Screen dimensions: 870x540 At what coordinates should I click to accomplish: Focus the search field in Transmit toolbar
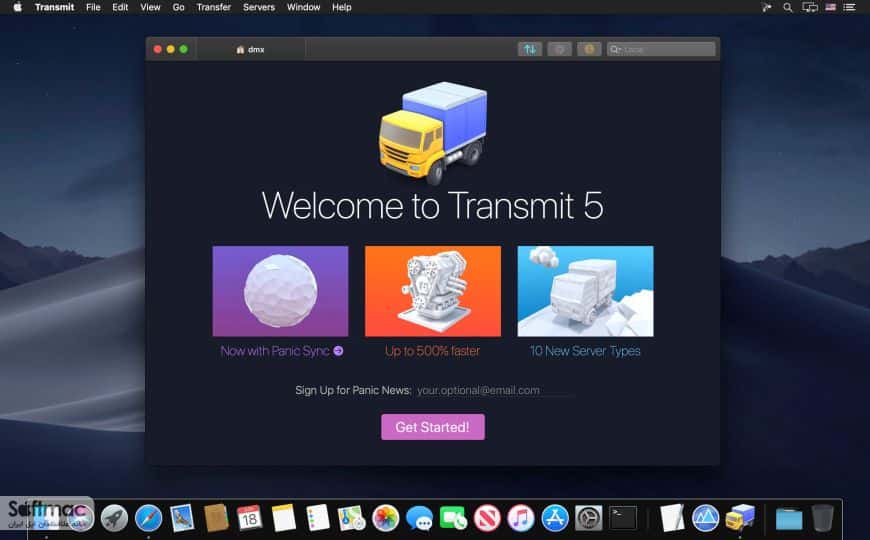[x=661, y=49]
